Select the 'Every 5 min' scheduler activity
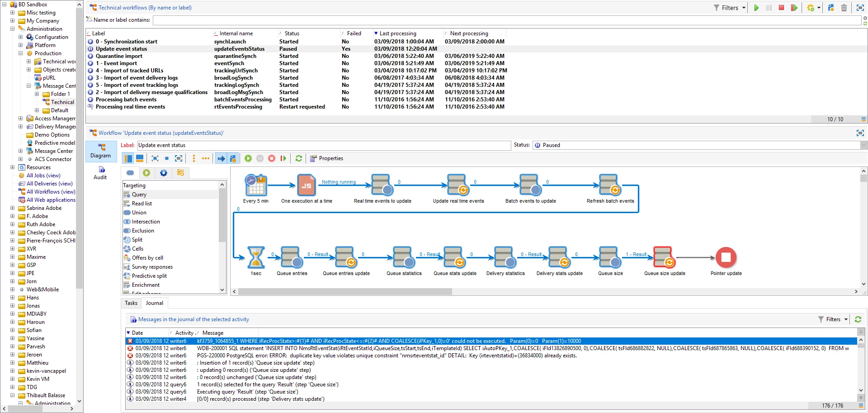 pyautogui.click(x=256, y=185)
